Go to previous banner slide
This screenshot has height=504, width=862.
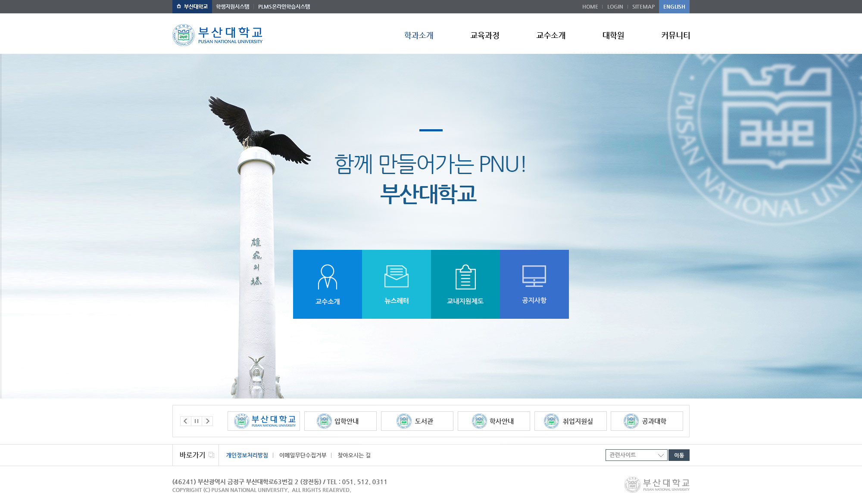(x=185, y=421)
